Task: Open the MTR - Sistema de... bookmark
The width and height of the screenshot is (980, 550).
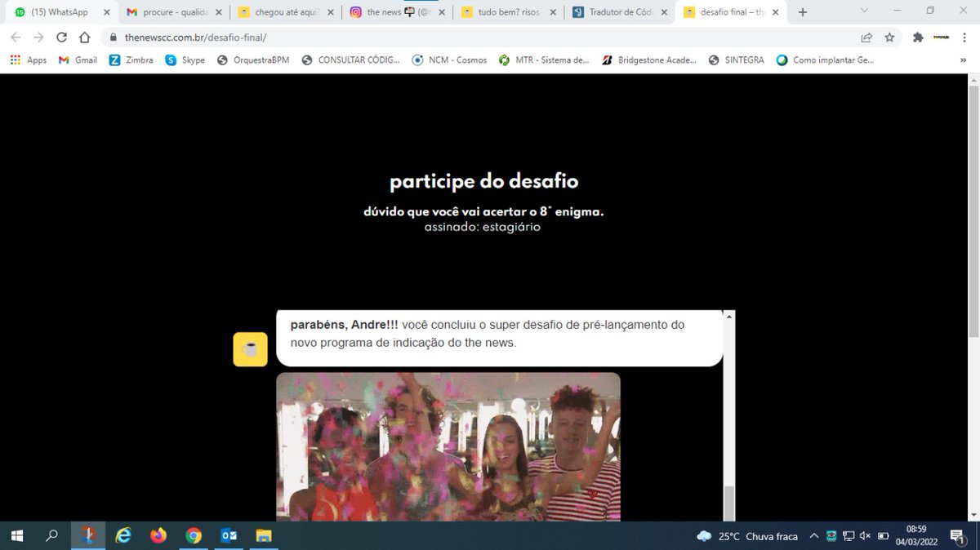Action: point(544,60)
